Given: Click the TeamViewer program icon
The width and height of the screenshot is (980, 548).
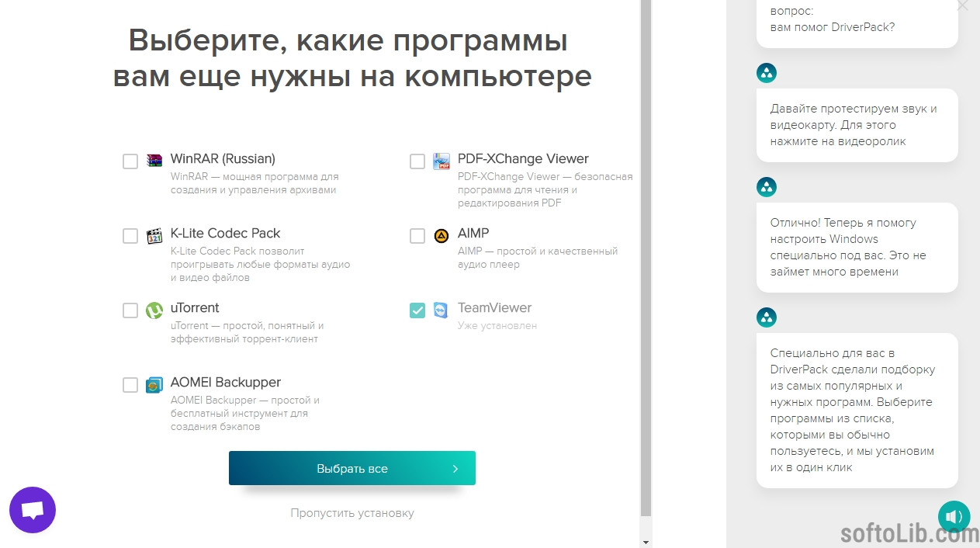Looking at the screenshot, I should tap(442, 310).
